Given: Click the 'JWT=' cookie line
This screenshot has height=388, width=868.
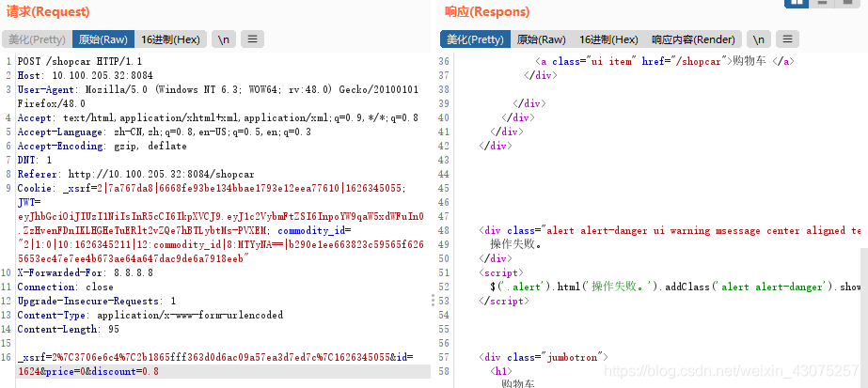Looking at the screenshot, I should [29, 202].
